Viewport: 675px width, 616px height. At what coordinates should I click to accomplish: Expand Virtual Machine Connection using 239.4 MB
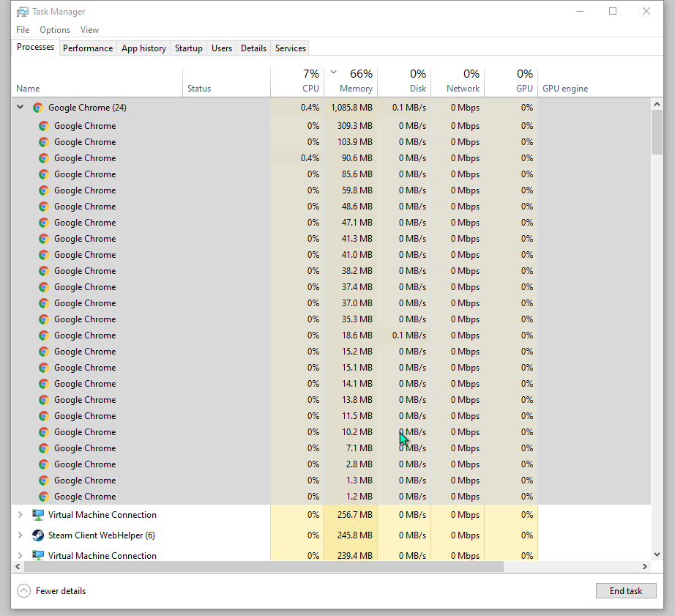(x=20, y=556)
